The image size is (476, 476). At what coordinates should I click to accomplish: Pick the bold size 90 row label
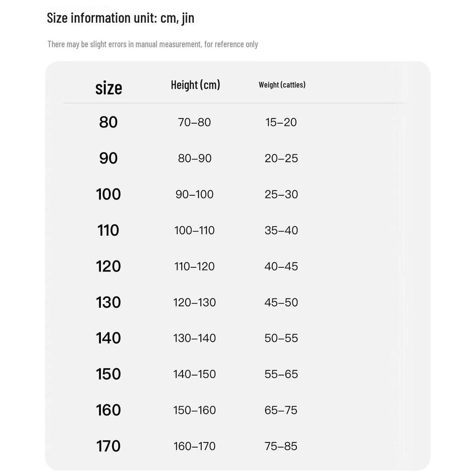pos(108,158)
